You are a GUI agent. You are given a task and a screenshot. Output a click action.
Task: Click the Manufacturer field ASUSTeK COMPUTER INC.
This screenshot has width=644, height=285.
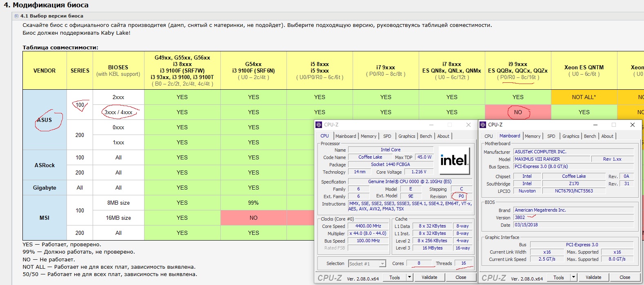[573, 152]
